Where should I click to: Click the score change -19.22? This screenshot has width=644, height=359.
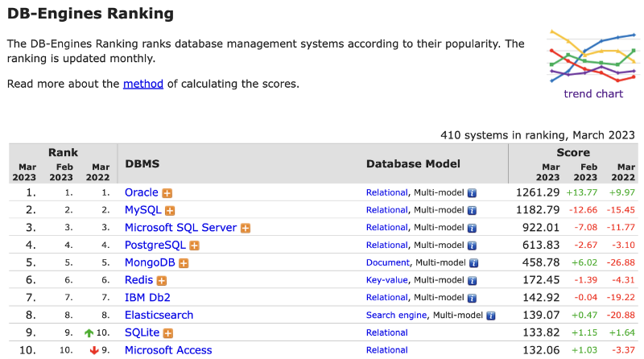click(x=621, y=297)
